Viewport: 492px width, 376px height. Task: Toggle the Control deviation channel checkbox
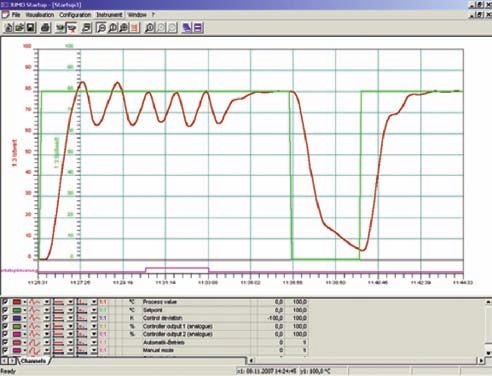coord(5,318)
